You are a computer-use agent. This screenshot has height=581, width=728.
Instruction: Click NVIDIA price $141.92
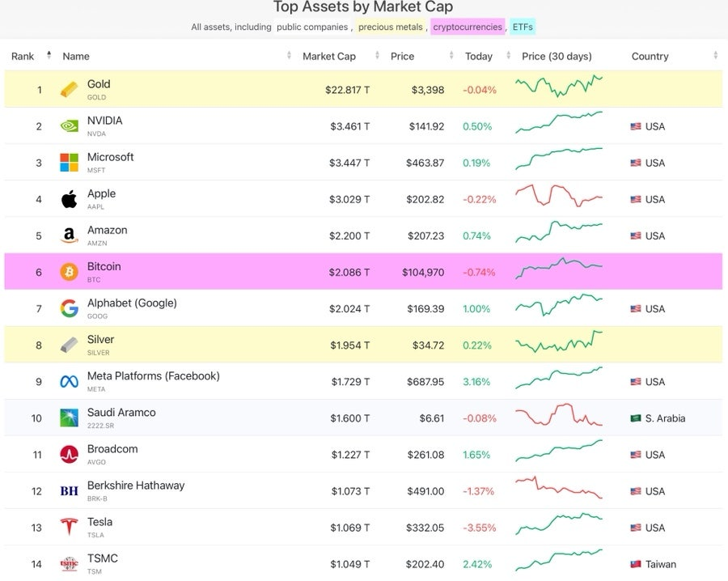[x=426, y=127]
